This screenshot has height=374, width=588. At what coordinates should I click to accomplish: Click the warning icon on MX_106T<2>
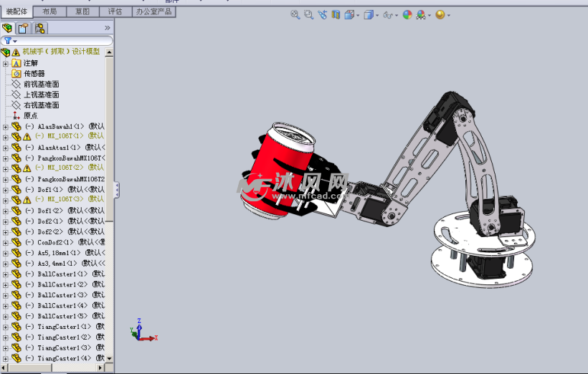(27, 168)
